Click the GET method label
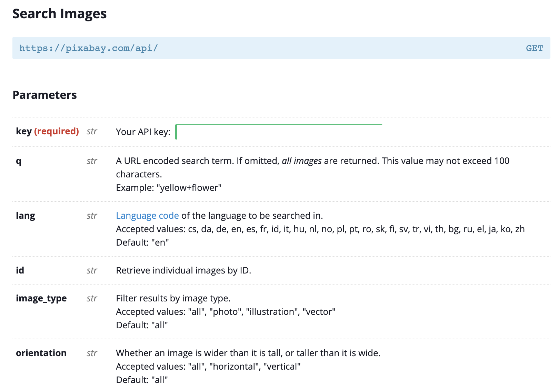Viewport: 558px width, 392px height. 535,48
